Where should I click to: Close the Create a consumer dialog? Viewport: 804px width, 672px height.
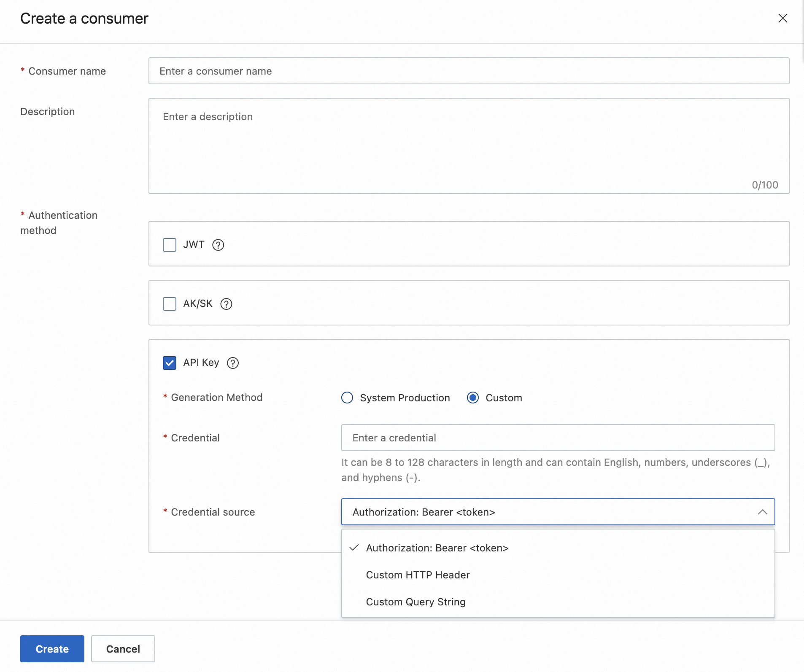[x=783, y=18]
